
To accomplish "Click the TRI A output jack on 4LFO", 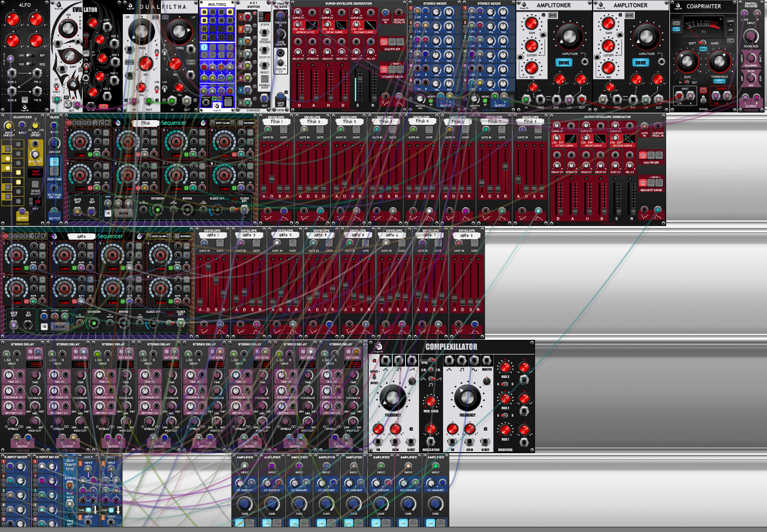I will [x=37, y=73].
